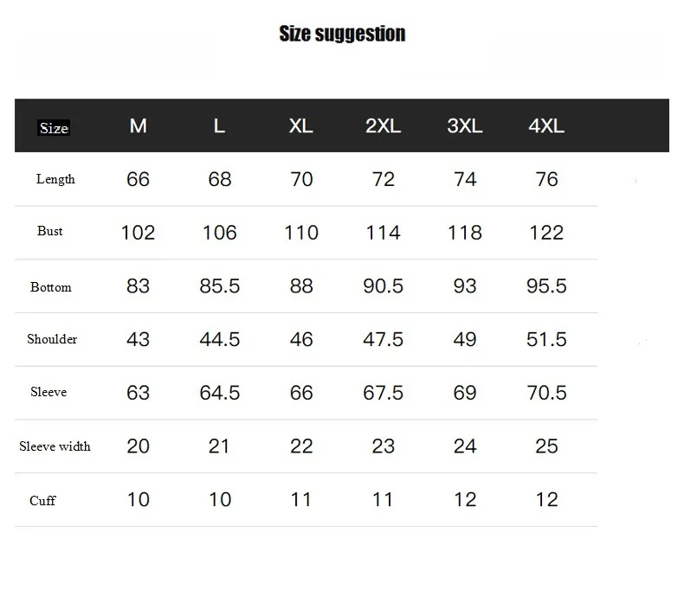This screenshot has width=684, height=616.
Task: Select the Cuff row label
Action: pos(42,500)
